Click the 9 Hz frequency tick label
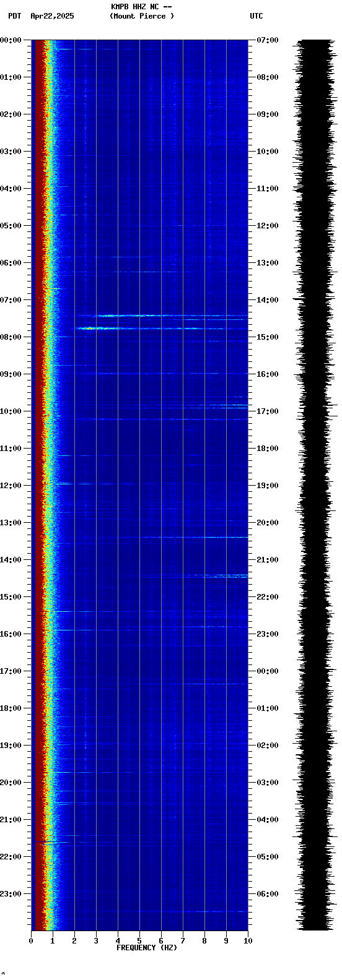The height and width of the screenshot is (980, 342). [226, 941]
